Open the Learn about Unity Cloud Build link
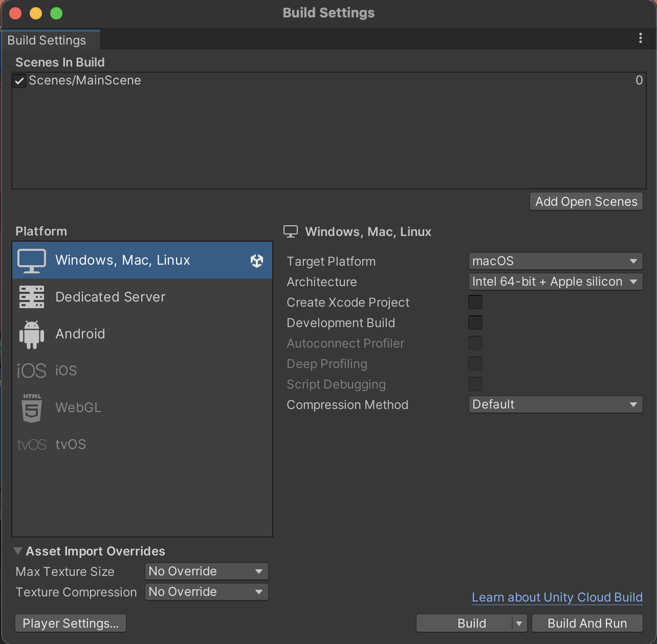The image size is (657, 644). click(x=557, y=597)
